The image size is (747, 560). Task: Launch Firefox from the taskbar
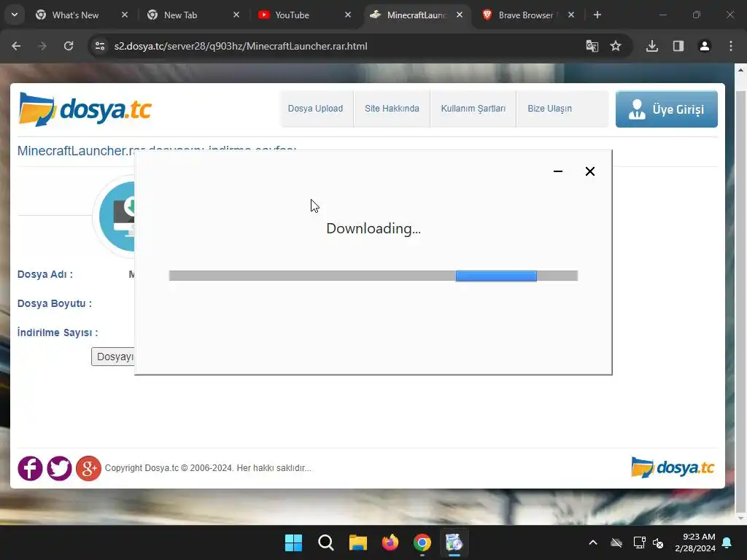[390, 542]
